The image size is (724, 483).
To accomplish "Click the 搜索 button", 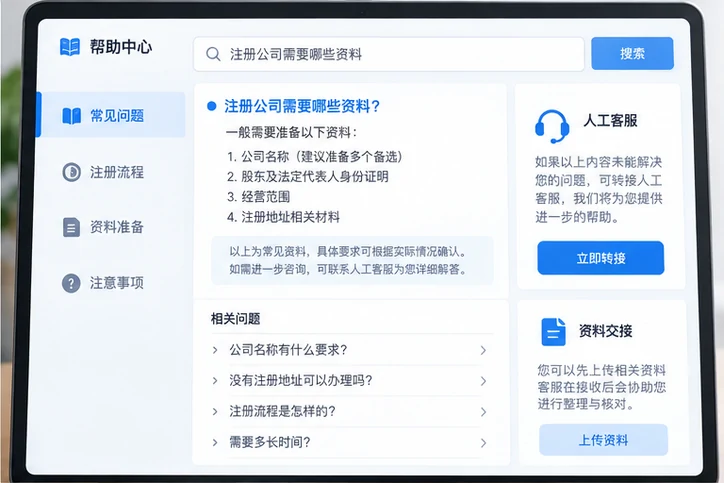I will pos(632,54).
